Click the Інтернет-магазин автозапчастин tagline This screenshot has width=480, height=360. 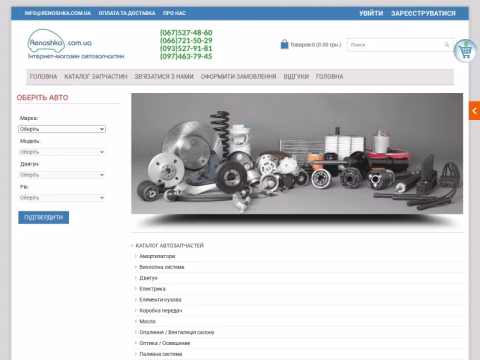tap(76, 56)
